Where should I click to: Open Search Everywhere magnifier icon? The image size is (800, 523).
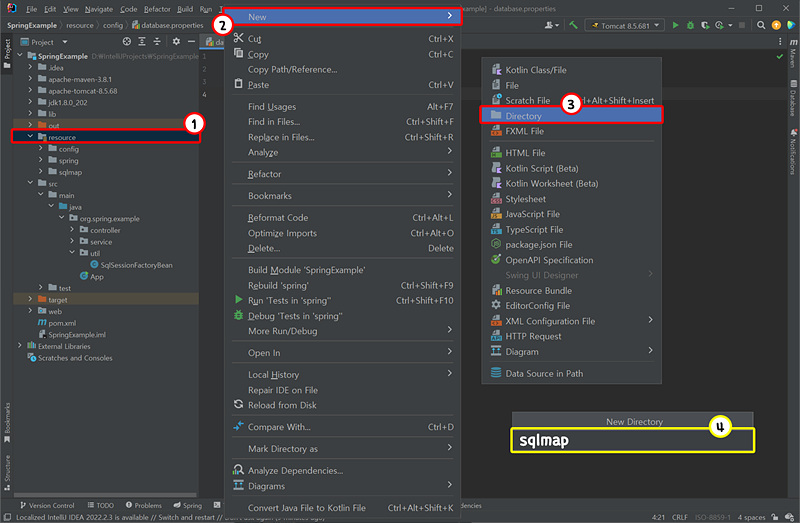761,25
